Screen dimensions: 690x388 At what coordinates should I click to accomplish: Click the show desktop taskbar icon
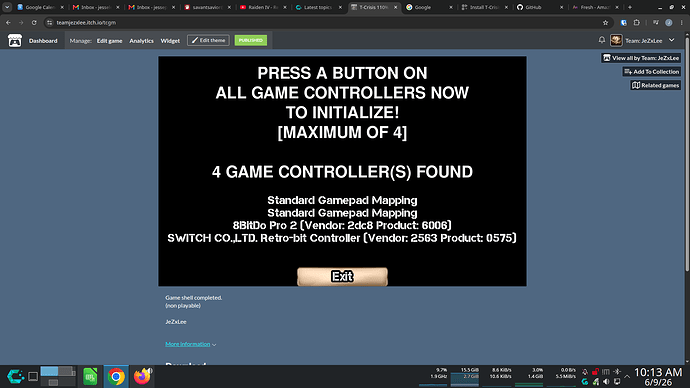pos(33,377)
